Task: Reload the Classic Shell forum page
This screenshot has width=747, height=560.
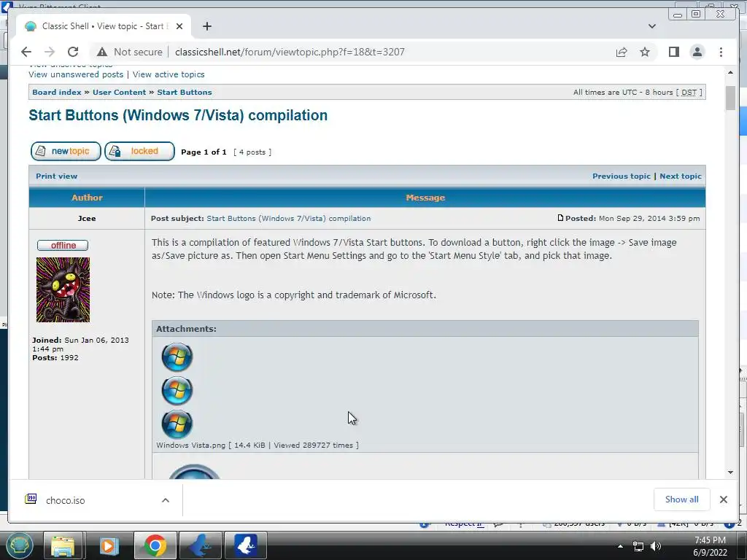Action: point(73,52)
